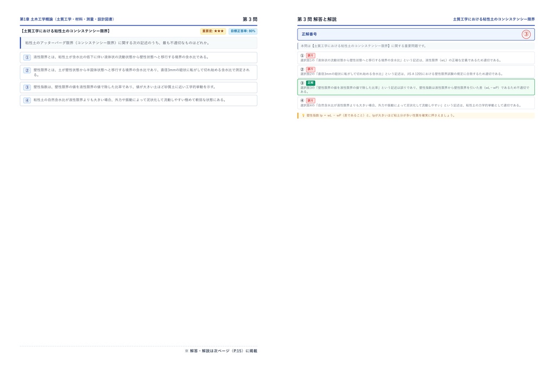Viewport: 555px width, 392px height.
Task: Click the right-page header 土質工学における粘性土のコンシステンシー限界
Action: [494, 19]
